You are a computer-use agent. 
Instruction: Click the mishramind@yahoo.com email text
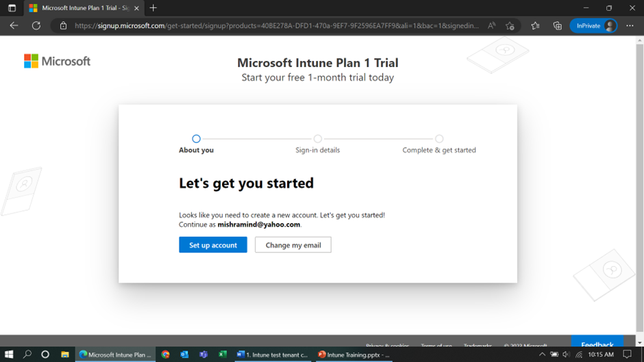259,224
